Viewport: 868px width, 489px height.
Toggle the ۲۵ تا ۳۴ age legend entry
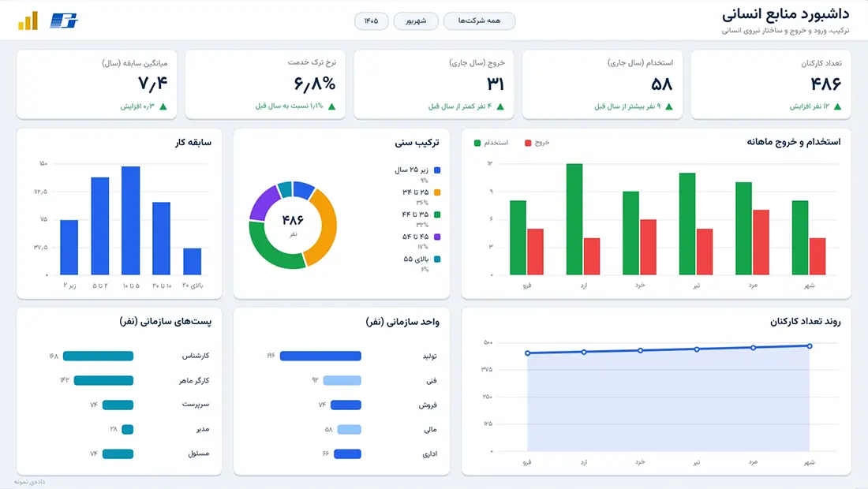421,192
